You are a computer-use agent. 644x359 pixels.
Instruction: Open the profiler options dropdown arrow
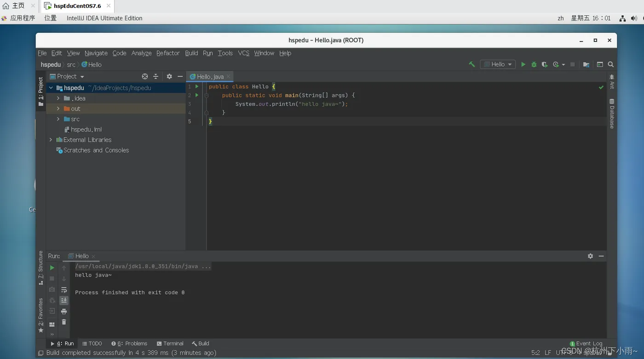tap(563, 65)
